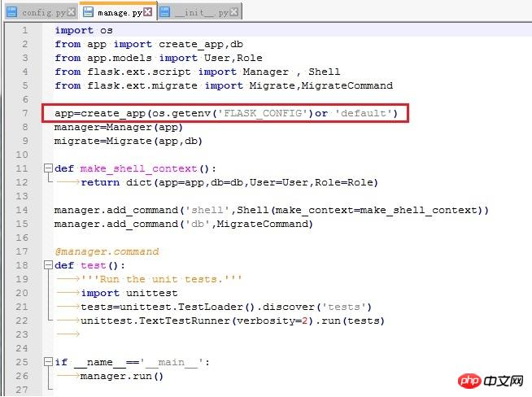Click line number 1 in margin
532x397 pixels.
[24, 30]
